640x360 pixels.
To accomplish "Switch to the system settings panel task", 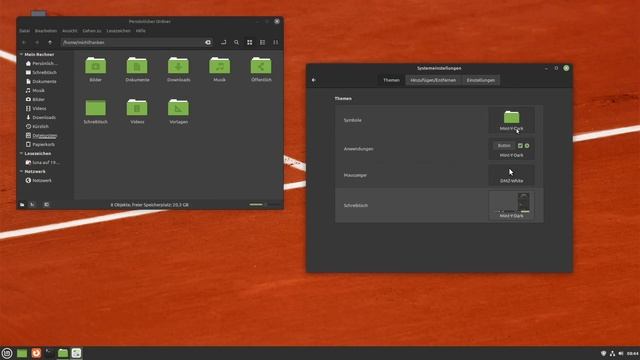I will click(76, 353).
